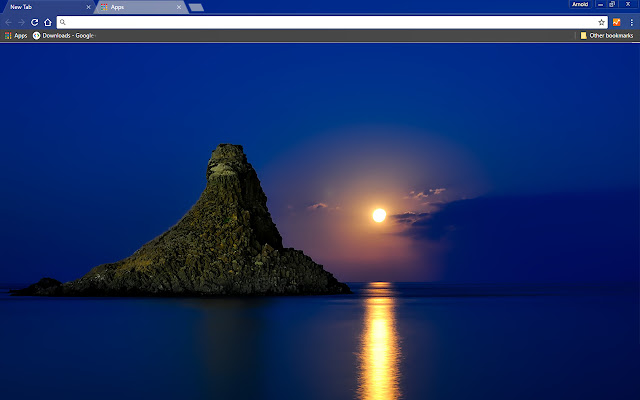Switch to the Apps tab

click(141, 7)
